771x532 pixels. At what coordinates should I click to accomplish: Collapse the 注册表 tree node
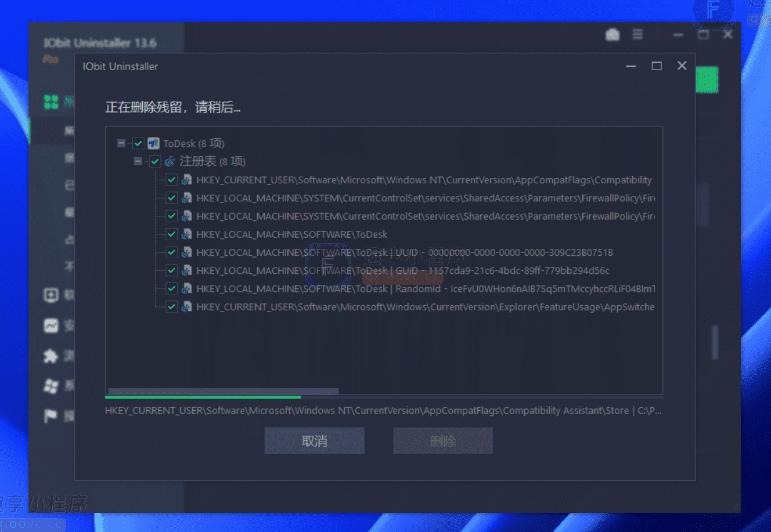(x=138, y=161)
